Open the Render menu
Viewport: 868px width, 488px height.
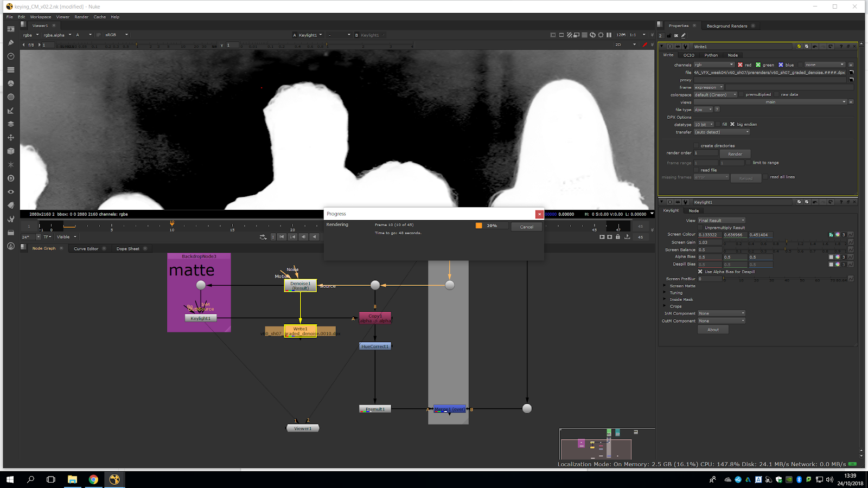(81, 17)
